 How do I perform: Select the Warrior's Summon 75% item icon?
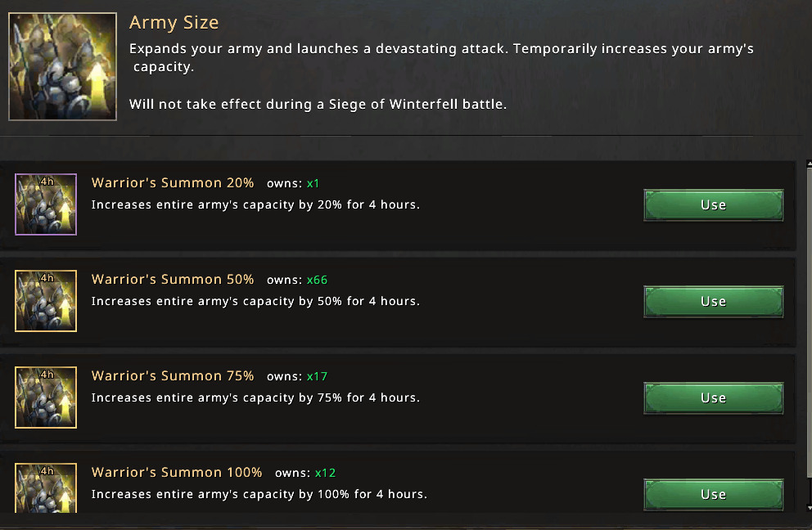(x=46, y=397)
